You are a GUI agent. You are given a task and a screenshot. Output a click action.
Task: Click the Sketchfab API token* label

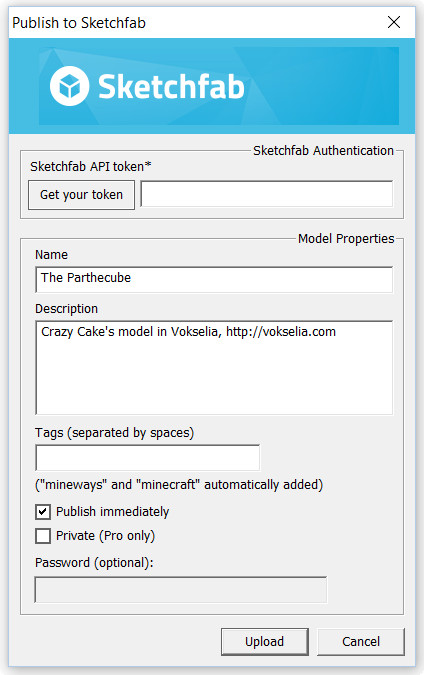[91, 167]
